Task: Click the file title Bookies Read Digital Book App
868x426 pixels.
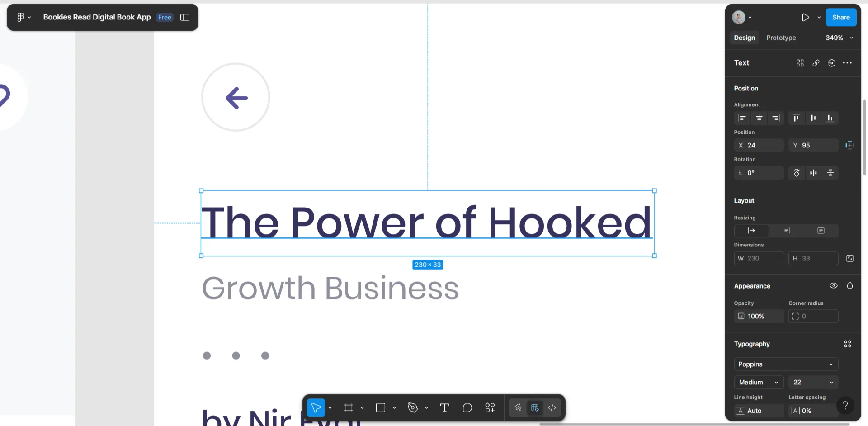Action: click(97, 17)
